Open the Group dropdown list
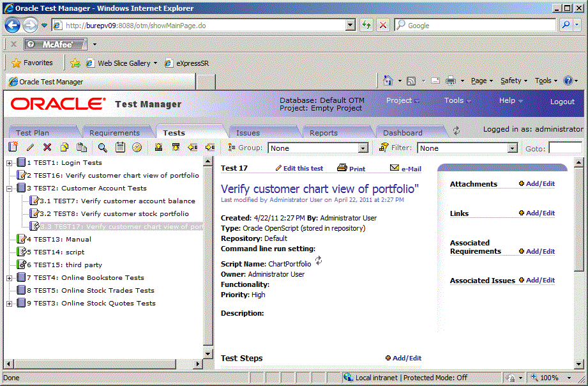The image size is (588, 386). (x=363, y=148)
